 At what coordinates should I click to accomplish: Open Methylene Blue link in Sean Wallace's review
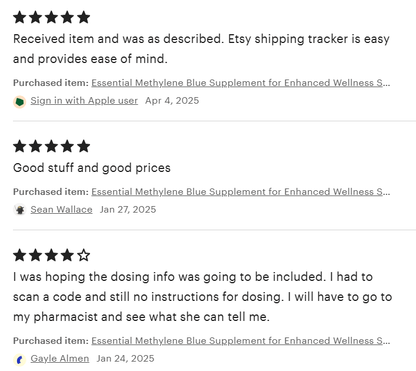241,192
